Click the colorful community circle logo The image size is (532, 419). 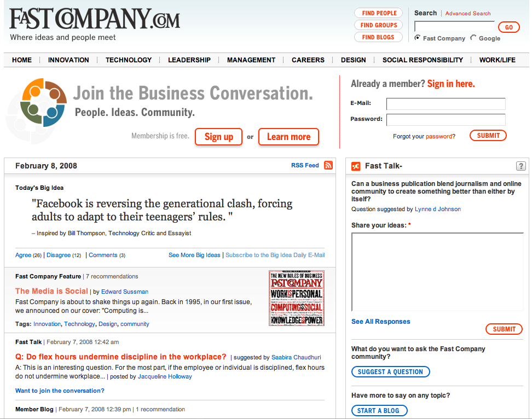pyautogui.click(x=43, y=102)
